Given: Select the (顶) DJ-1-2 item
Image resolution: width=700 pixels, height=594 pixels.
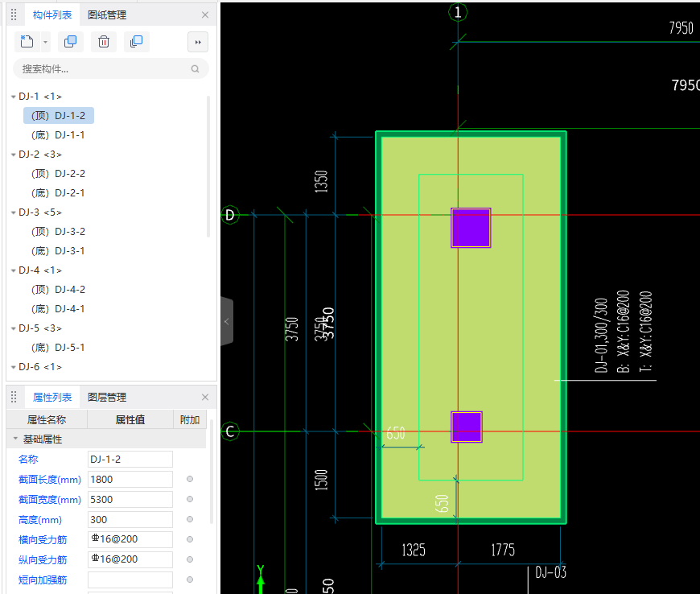Looking at the screenshot, I should pos(59,116).
